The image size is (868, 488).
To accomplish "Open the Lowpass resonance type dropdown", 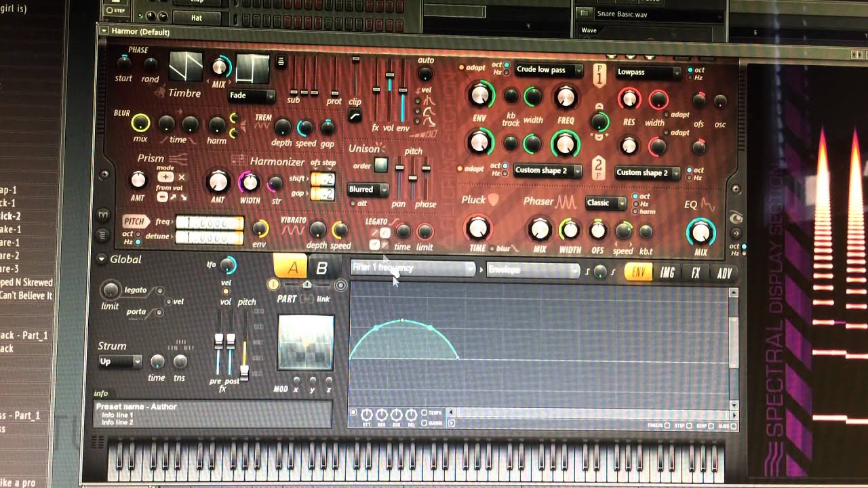I will (x=648, y=72).
